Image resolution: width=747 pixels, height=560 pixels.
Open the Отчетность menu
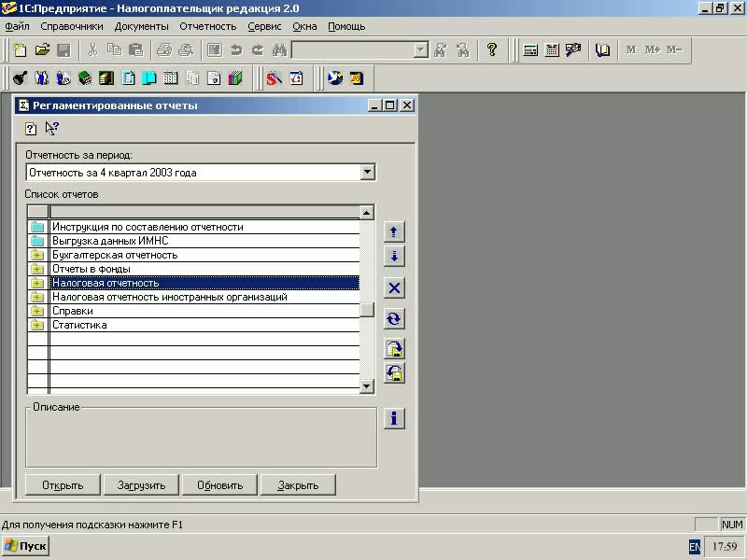click(x=208, y=26)
